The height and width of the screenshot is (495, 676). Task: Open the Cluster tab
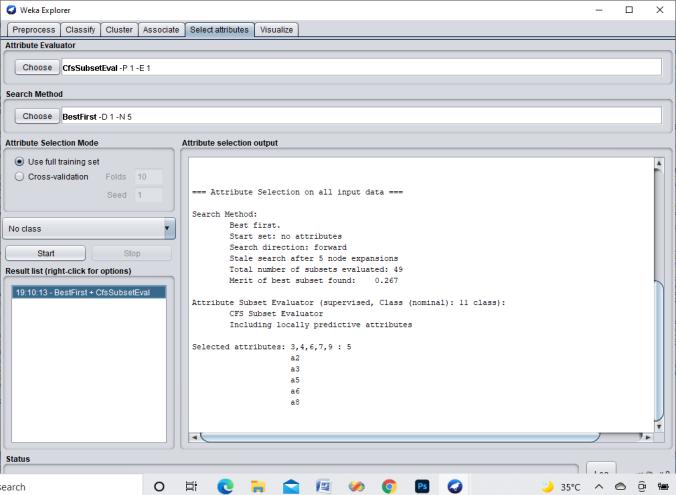click(119, 30)
